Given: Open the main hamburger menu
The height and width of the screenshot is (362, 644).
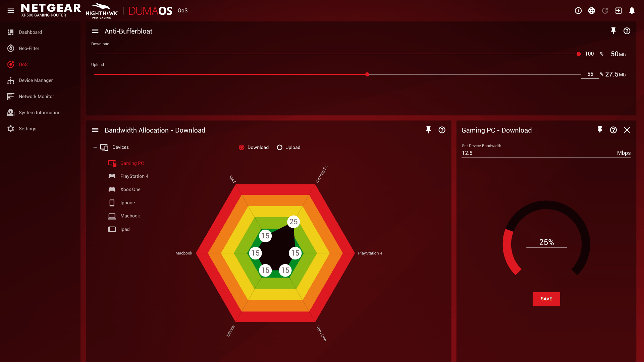Looking at the screenshot, I should (x=11, y=11).
